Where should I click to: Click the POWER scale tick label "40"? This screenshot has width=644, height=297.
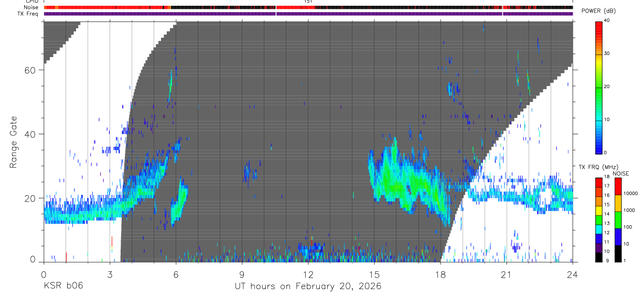tap(608, 20)
